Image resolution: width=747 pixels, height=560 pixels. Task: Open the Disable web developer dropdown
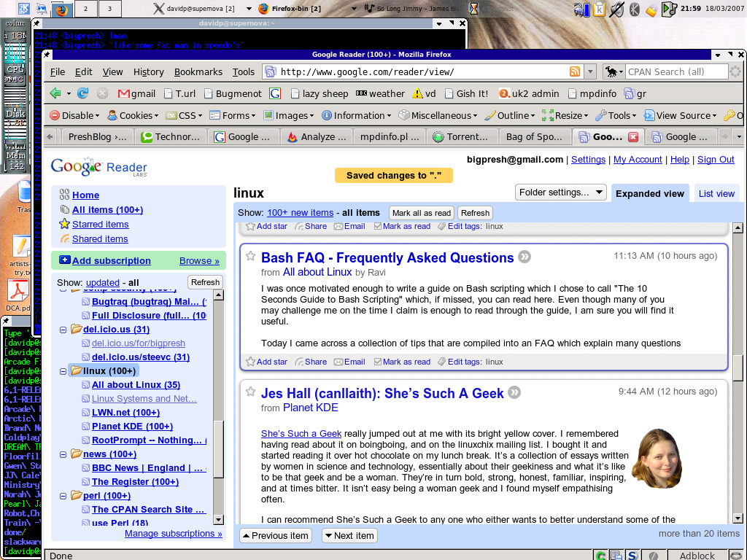(x=75, y=115)
